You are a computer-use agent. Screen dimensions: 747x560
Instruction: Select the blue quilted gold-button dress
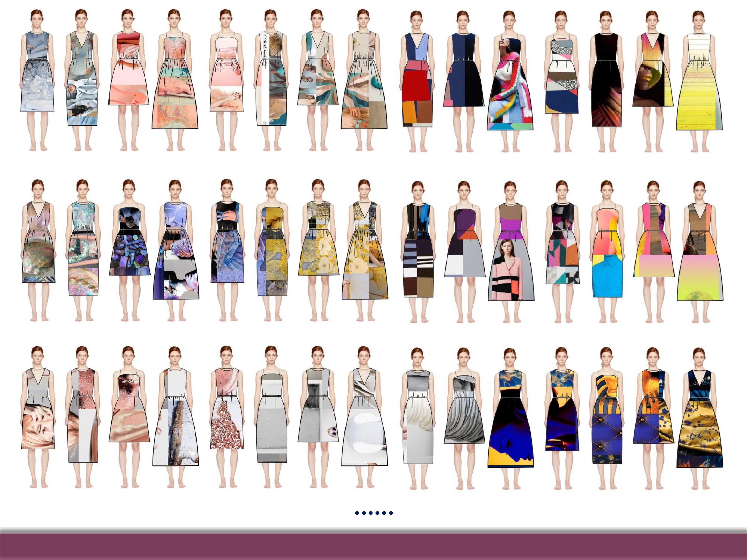[607, 417]
